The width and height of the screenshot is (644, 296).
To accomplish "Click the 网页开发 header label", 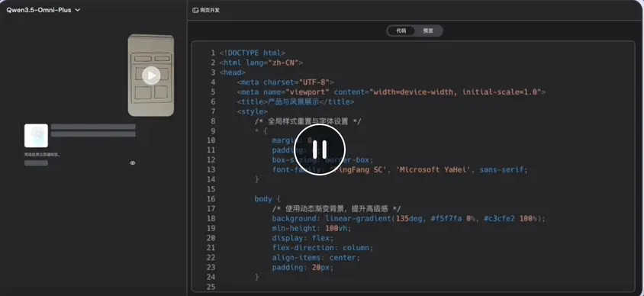I will pos(210,10).
